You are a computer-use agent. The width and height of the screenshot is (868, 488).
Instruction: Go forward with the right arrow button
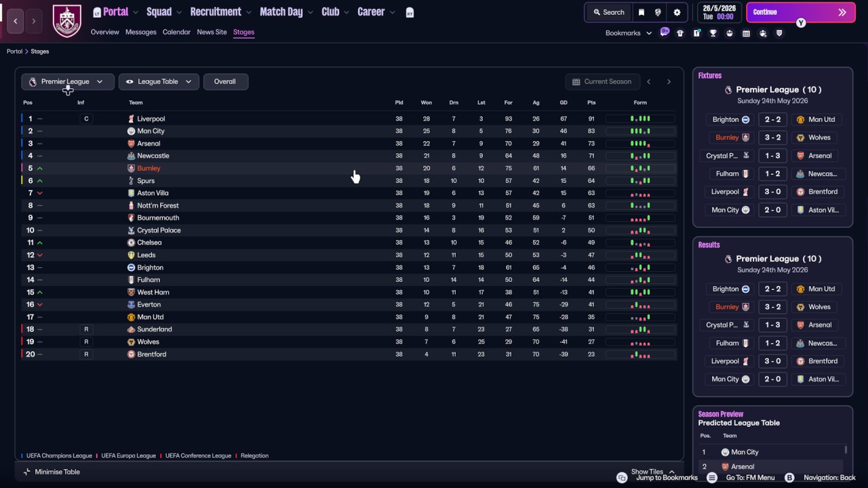[x=33, y=21]
